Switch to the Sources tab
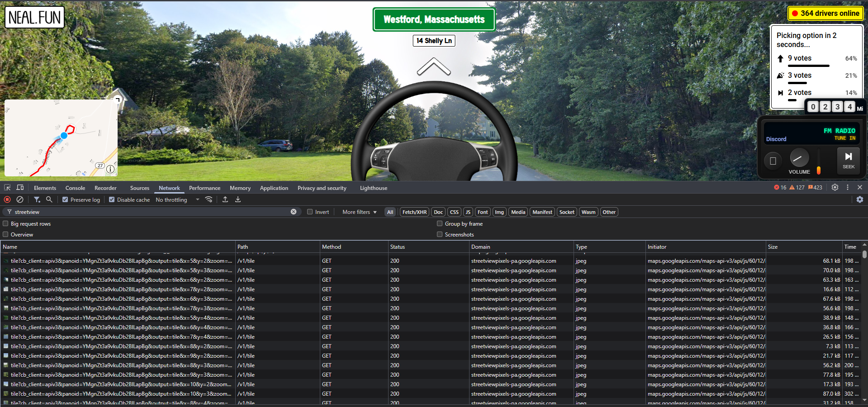Image resolution: width=868 pixels, height=407 pixels. pyautogui.click(x=139, y=188)
